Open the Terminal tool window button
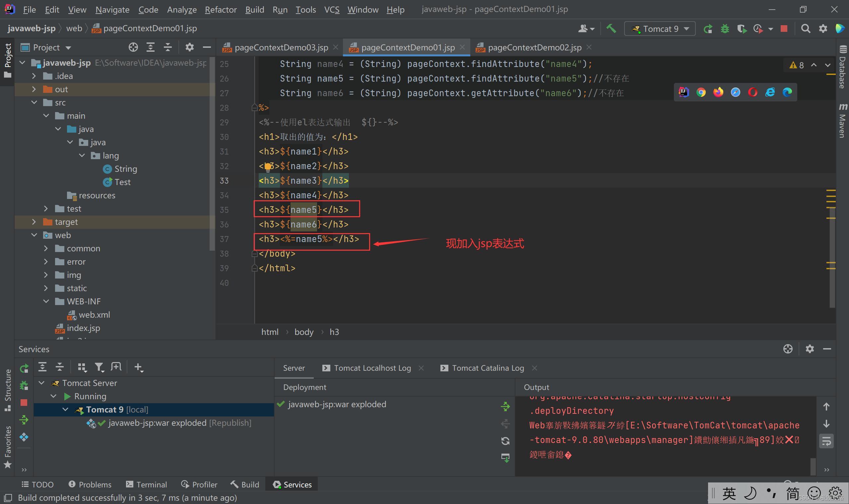The height and width of the screenshot is (504, 849). pos(146,484)
